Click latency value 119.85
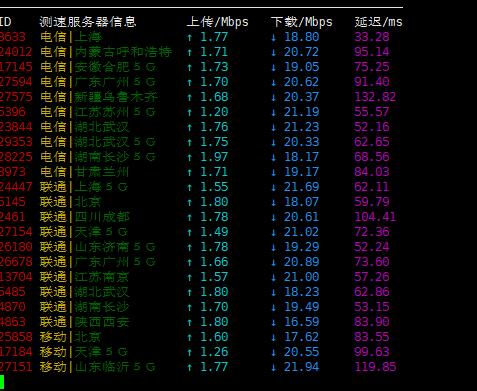 [x=375, y=367]
